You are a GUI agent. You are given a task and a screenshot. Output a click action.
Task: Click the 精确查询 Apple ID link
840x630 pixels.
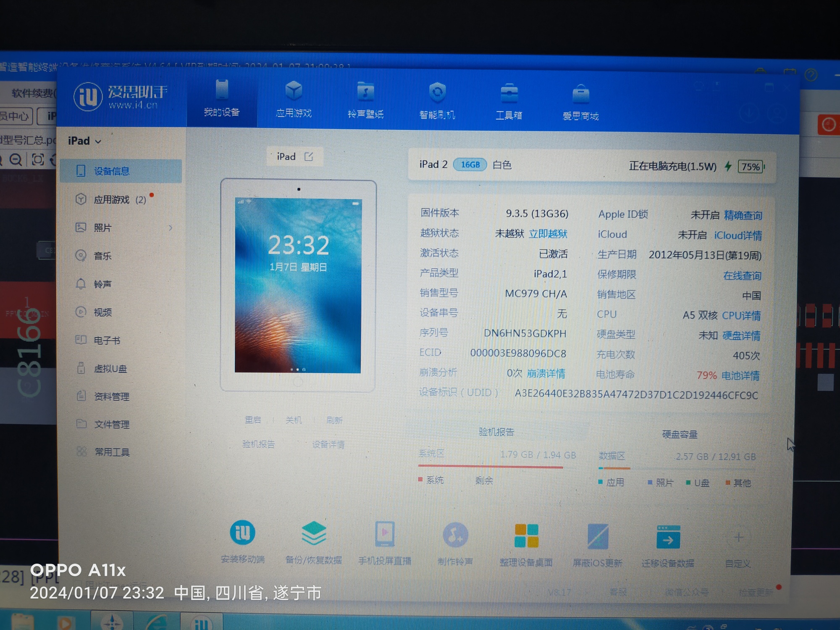pyautogui.click(x=743, y=215)
